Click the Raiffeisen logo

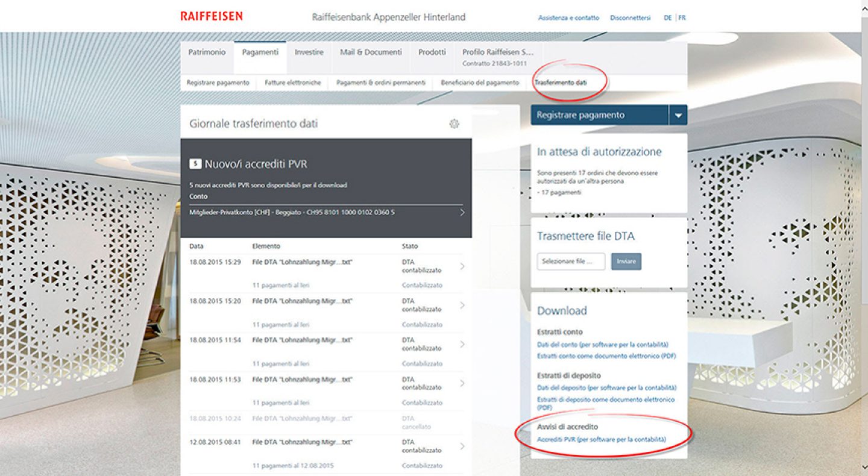click(x=211, y=16)
